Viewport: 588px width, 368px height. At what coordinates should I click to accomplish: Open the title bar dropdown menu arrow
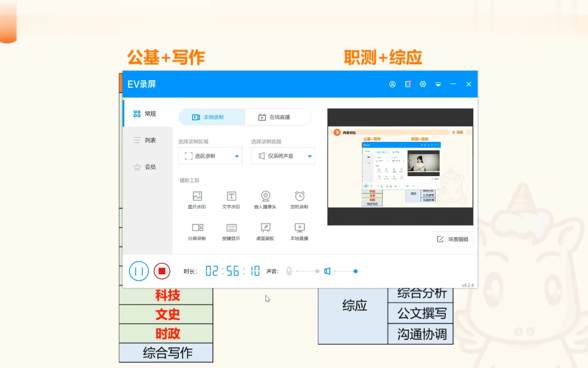[438, 84]
